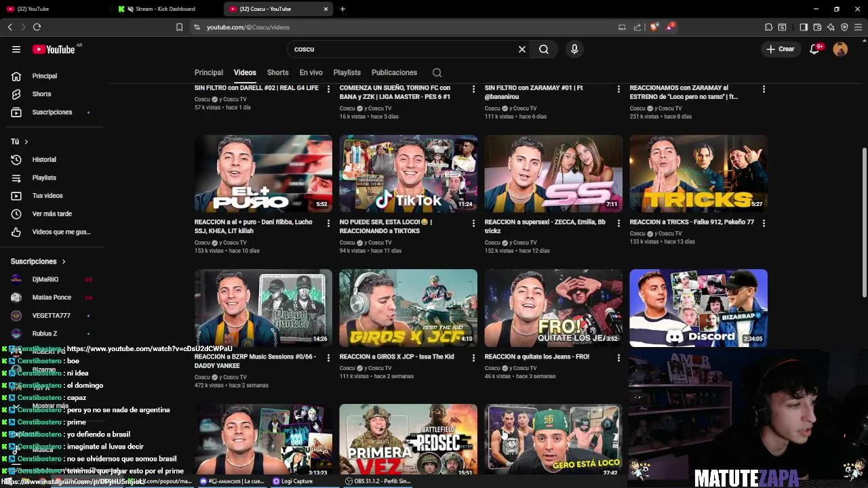Open options menu for SIN FILTRO con DARELL
The image size is (868, 488).
pyautogui.click(x=329, y=89)
